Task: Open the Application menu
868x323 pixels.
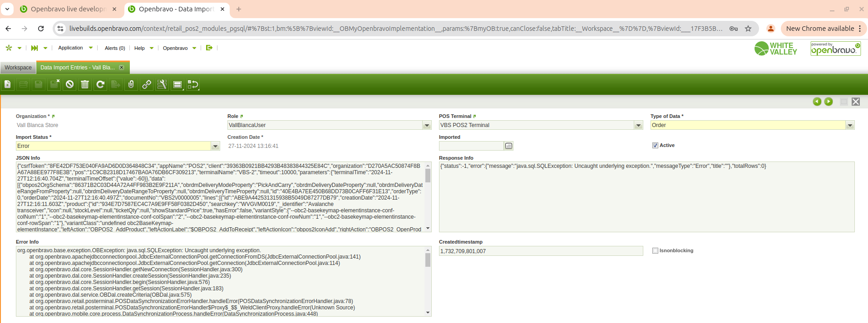Action: tap(70, 48)
